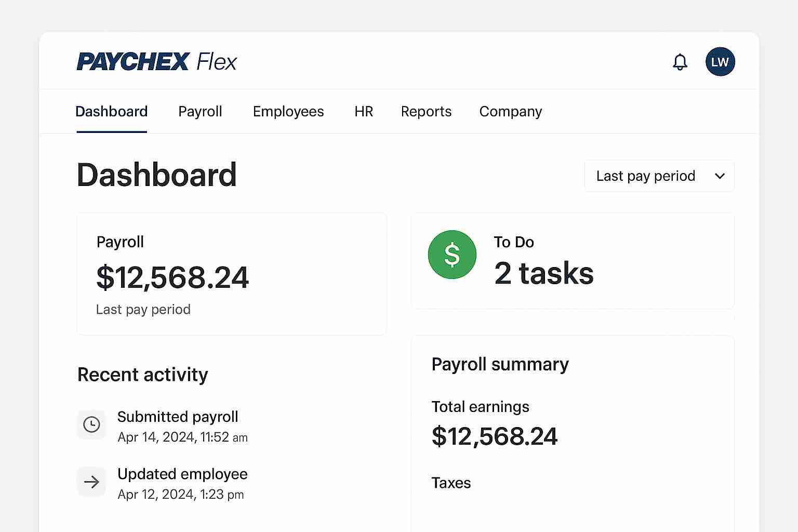798x532 pixels.
Task: Click the arrow icon next to Updated employee
Action: [x=91, y=482]
